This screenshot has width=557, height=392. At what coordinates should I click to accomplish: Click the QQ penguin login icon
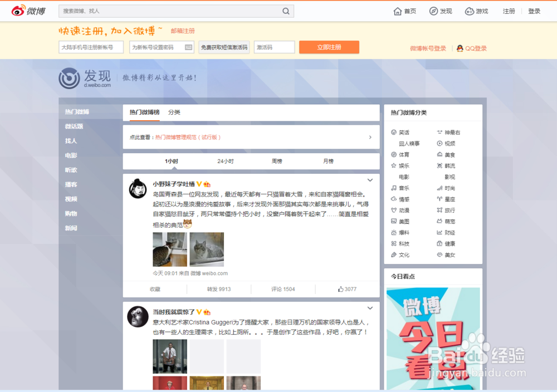point(460,48)
